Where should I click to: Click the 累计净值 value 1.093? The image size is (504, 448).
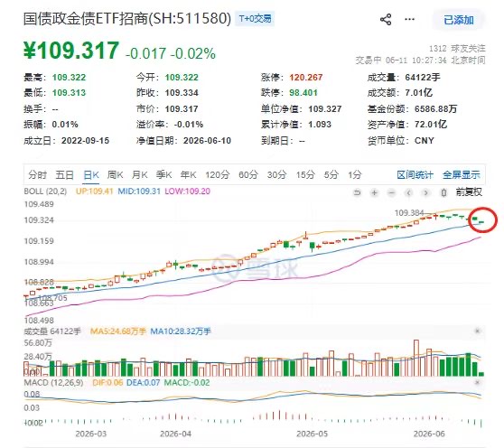[320, 124]
